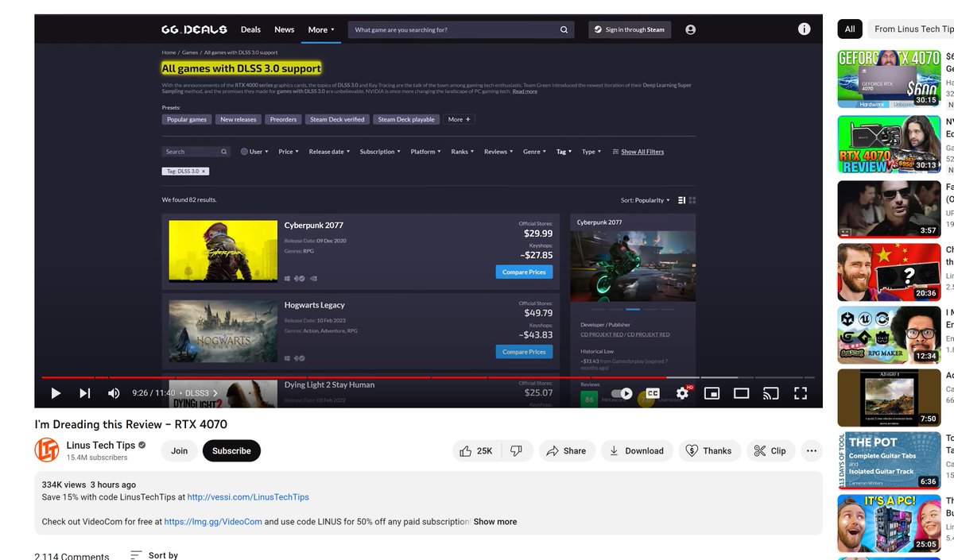Remove the Tag: DLSS 3.0 filter
The image size is (954, 560).
click(204, 171)
